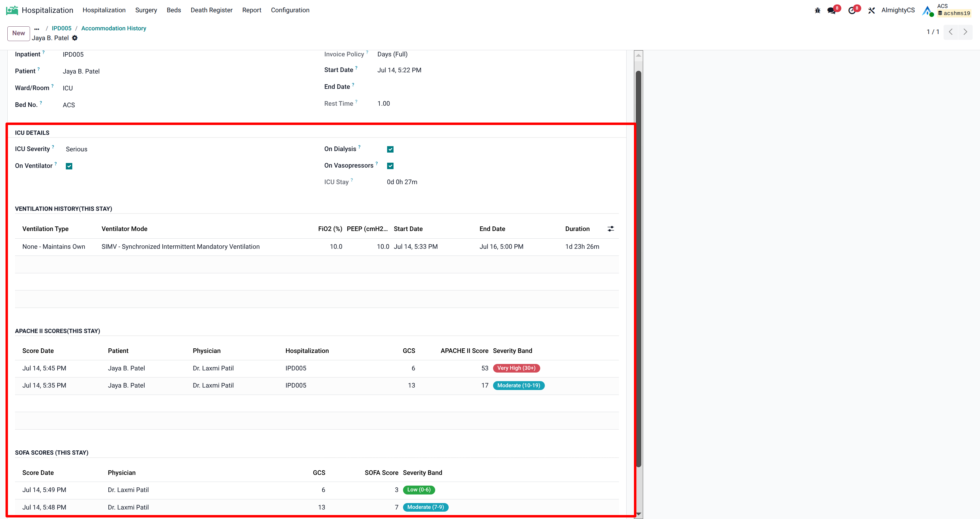This screenshot has width=980, height=519.
Task: Sort APACHE table by Physician column header
Action: coord(207,351)
